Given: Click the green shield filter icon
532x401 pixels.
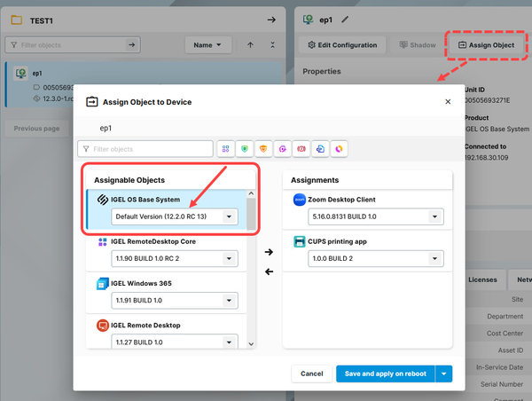Looking at the screenshot, I should 245,149.
